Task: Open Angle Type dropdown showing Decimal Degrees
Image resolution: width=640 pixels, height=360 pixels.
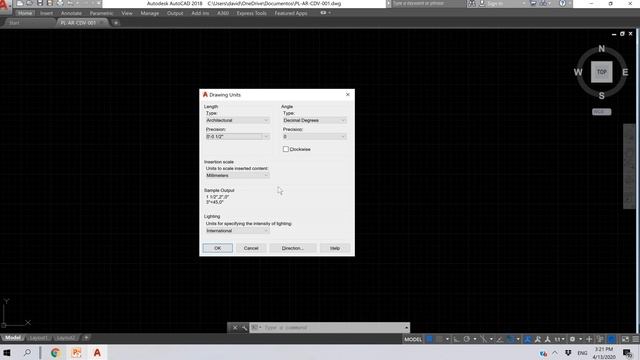Action: (x=314, y=120)
